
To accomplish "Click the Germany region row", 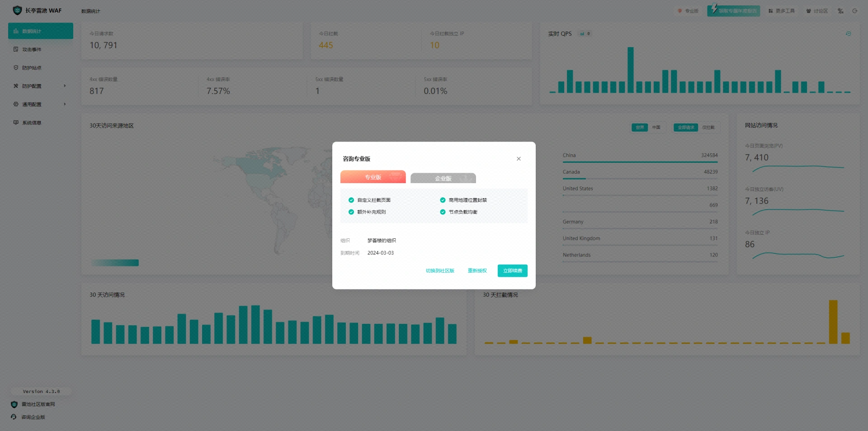I will [640, 223].
